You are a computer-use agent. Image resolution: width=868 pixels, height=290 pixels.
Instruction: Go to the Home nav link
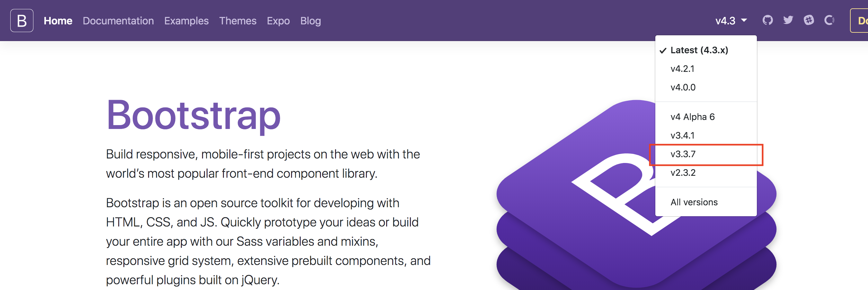tap(58, 21)
